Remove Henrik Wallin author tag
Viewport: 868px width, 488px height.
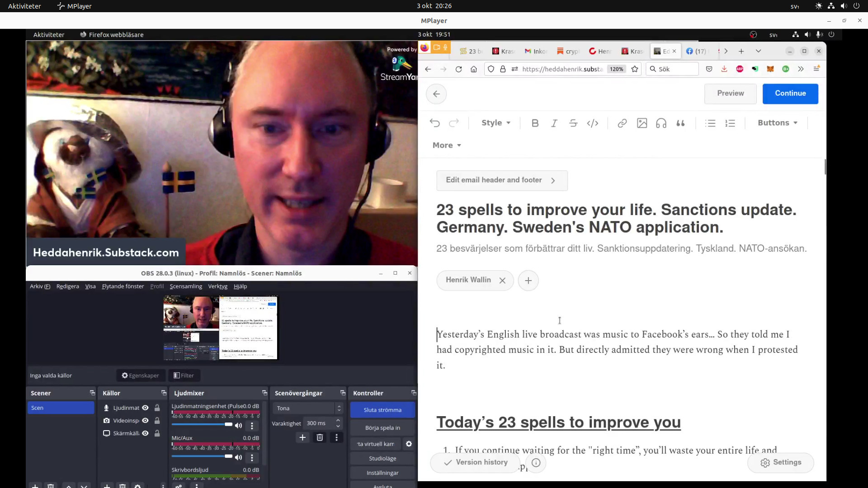[502, 281]
